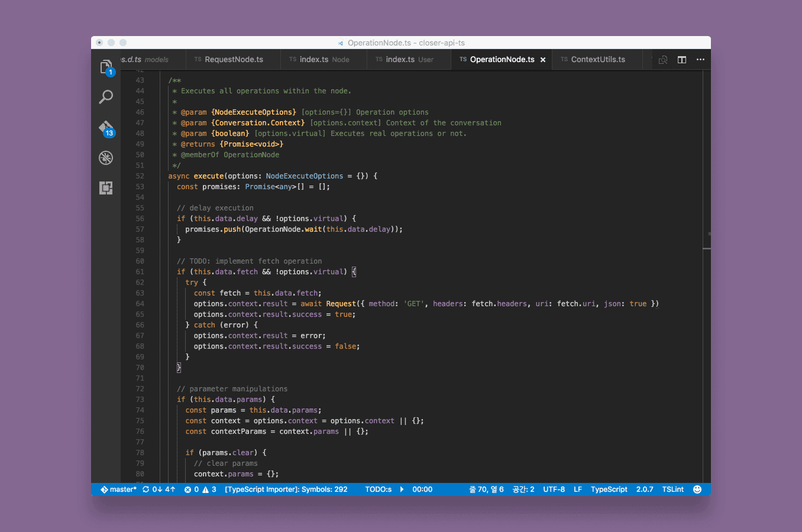This screenshot has width=802, height=532.
Task: Open the language mode picker labeled TypeScript
Action: click(x=609, y=489)
